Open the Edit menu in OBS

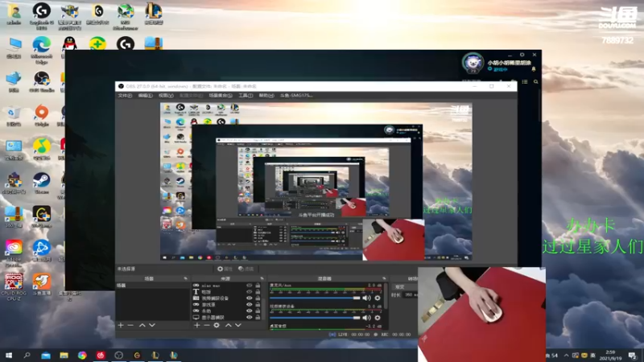pyautogui.click(x=145, y=95)
